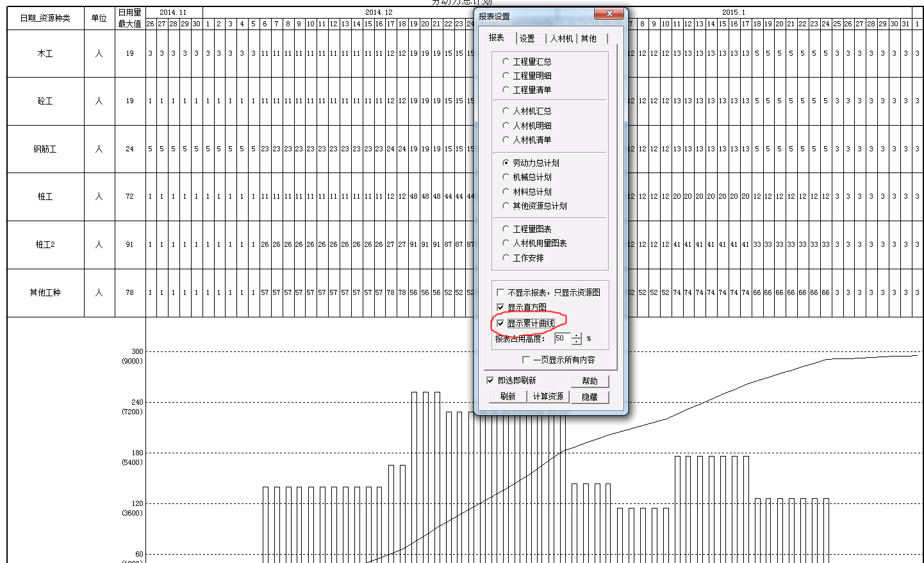
Task: Select max value 24 in 钢筋工 row
Action: [129, 149]
